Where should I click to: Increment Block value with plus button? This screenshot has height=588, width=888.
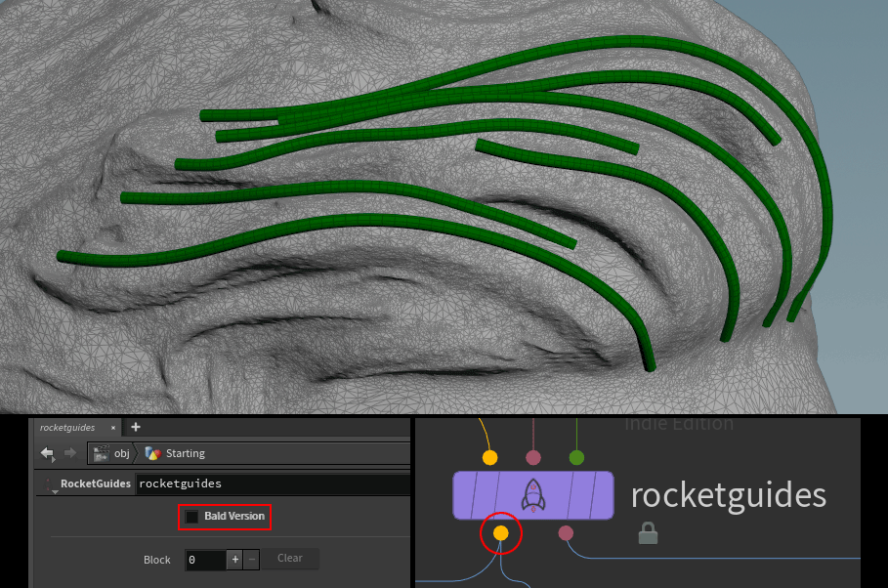click(235, 560)
